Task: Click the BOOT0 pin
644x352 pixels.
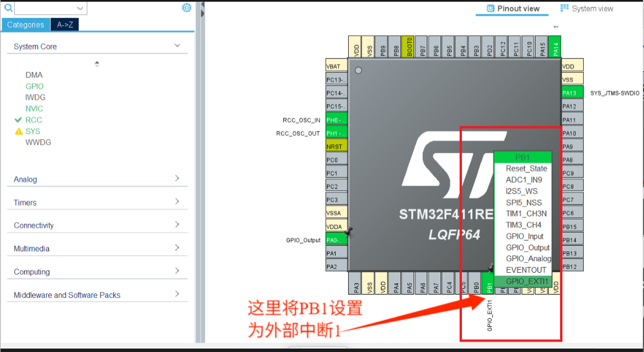Action: coord(408,47)
